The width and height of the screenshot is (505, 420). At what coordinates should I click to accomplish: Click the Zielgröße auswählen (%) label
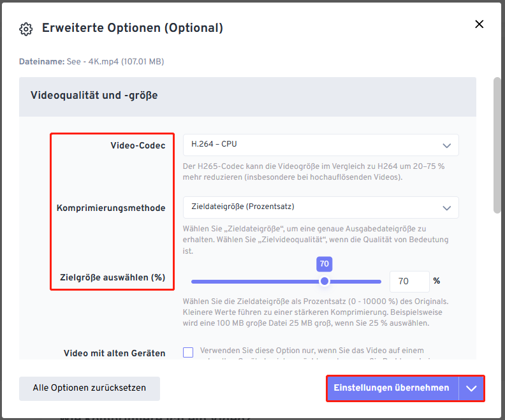(x=112, y=277)
